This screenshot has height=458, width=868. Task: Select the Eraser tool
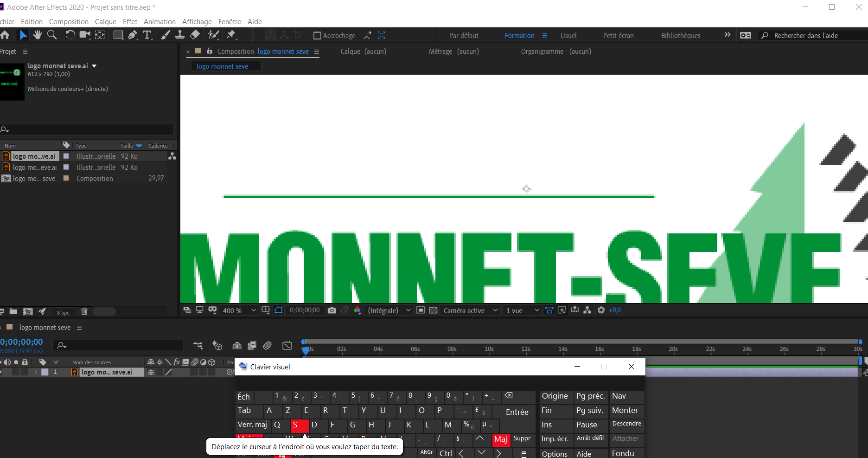[x=195, y=35]
